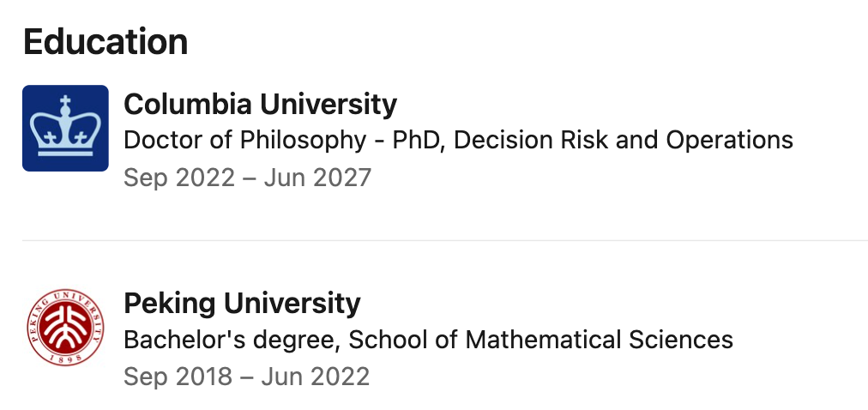Click the crown symbol inside Columbia logo
Image resolution: width=868 pixels, height=410 pixels.
65,125
